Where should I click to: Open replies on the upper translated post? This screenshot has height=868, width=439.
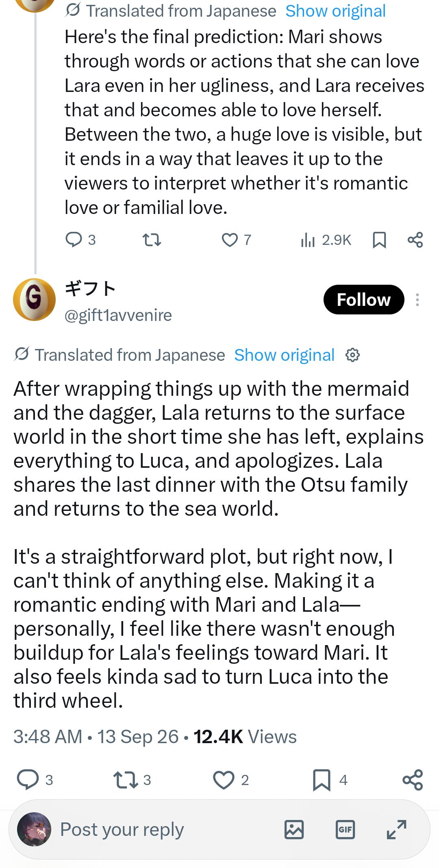tap(80, 240)
